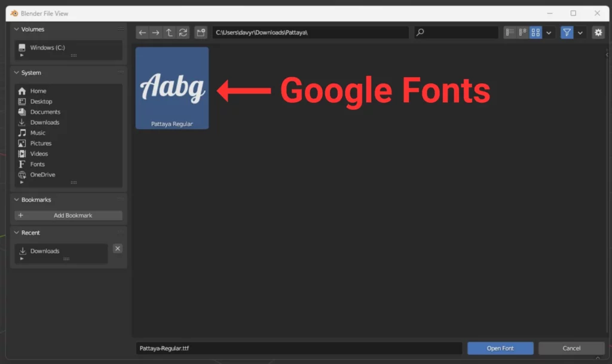This screenshot has width=612, height=364.
Task: Go to the Desktop folder
Action: point(68,102)
